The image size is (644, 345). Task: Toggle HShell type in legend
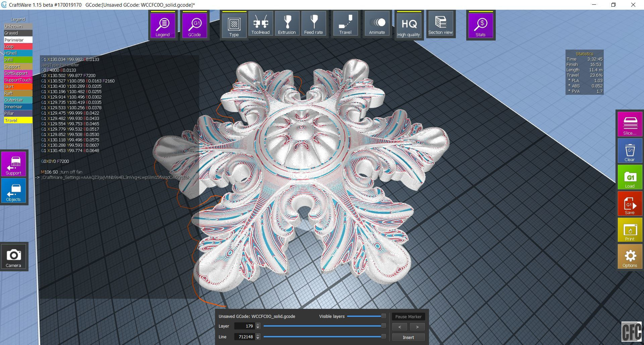[x=18, y=53]
